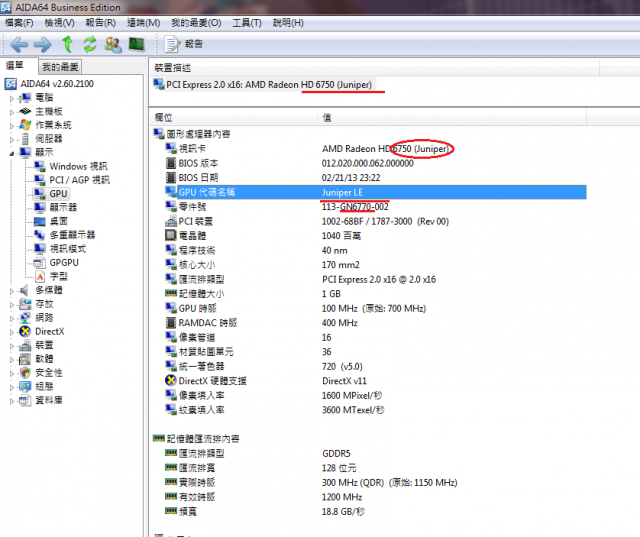Screen dimensions: 640x537
Task: Click the 欄位 column header
Action: pos(233,118)
